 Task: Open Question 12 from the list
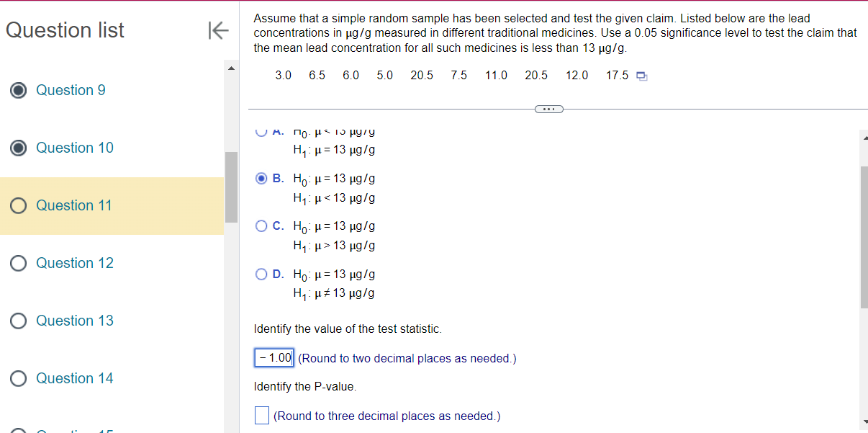pyautogui.click(x=74, y=263)
